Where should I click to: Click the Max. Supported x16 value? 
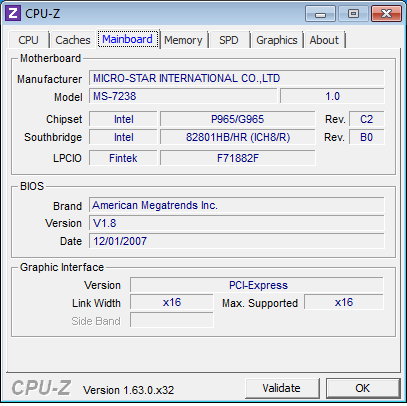click(344, 302)
